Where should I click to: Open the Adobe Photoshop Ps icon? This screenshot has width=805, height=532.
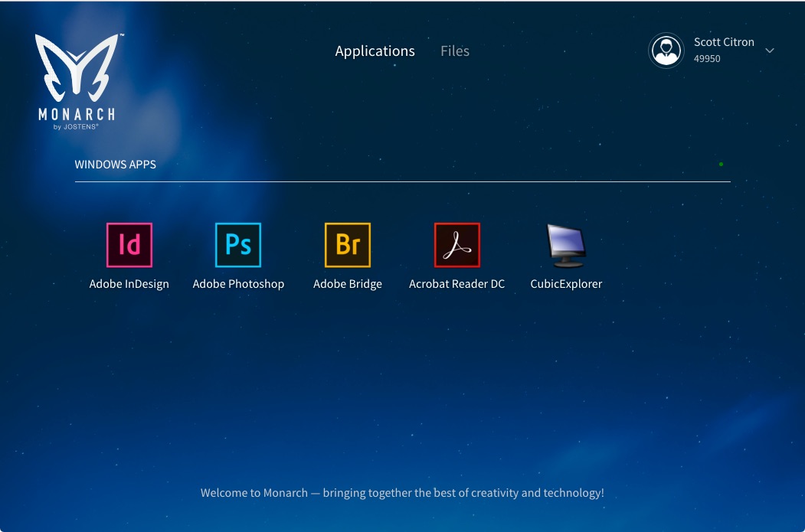[238, 245]
